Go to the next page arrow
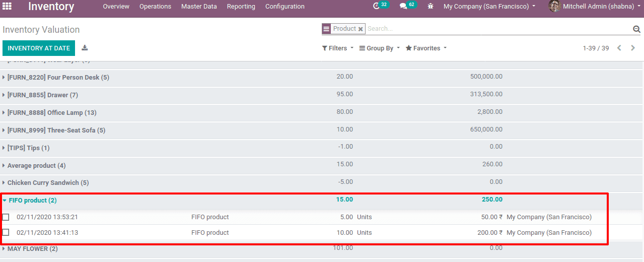 [x=633, y=48]
